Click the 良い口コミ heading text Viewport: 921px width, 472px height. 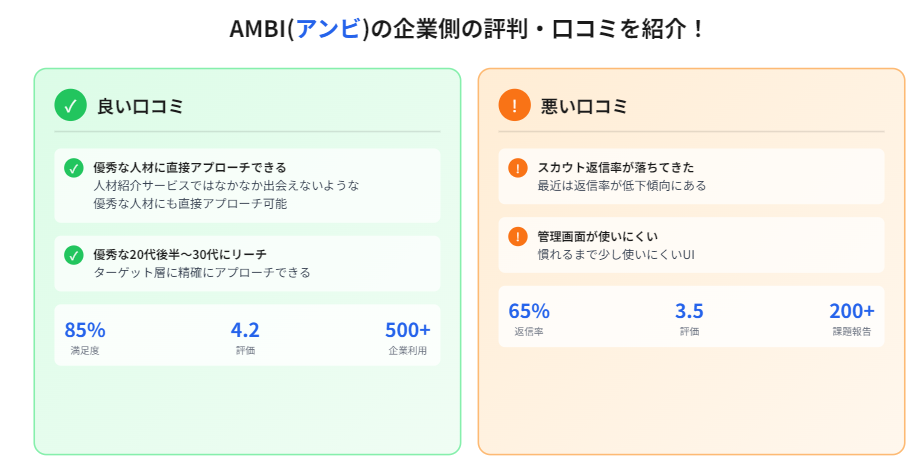tap(140, 106)
